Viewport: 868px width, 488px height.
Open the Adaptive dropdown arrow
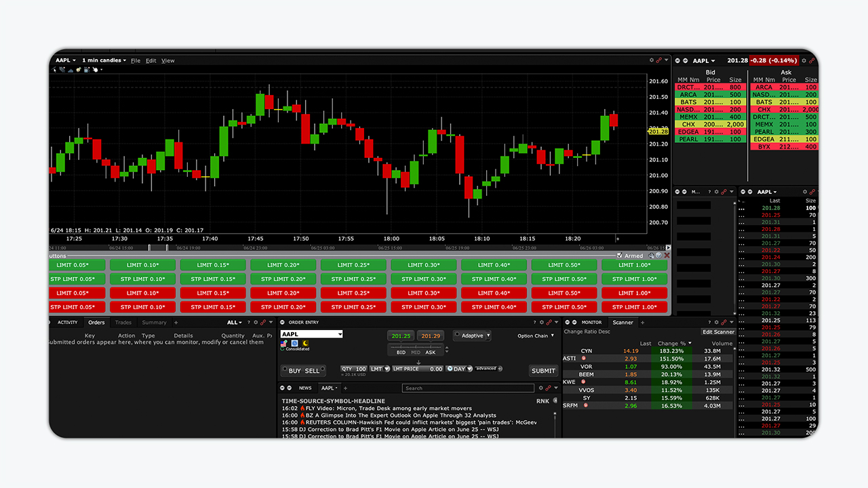pos(488,335)
